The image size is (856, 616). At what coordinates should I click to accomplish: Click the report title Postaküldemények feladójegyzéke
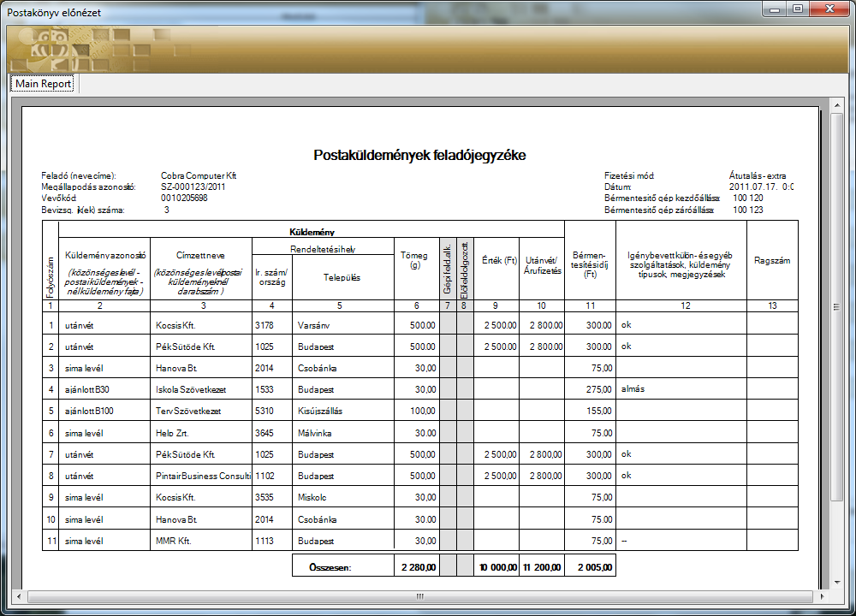coord(419,155)
